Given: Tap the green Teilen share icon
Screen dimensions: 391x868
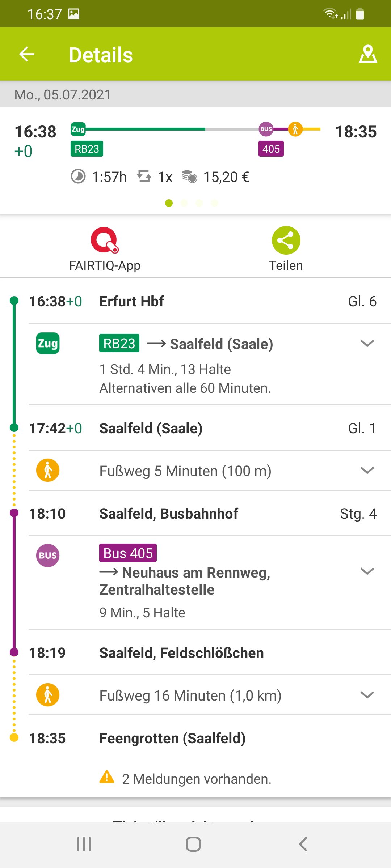Looking at the screenshot, I should pos(286,241).
